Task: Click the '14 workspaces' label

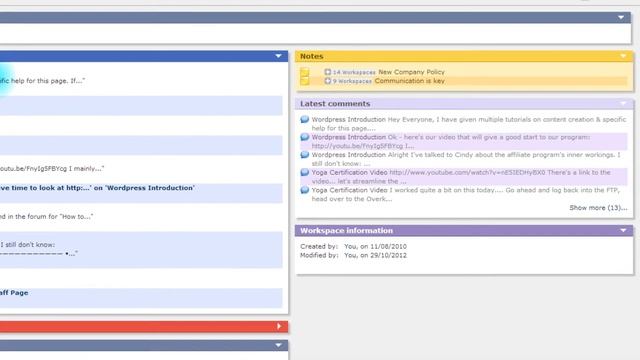Action: (354, 72)
